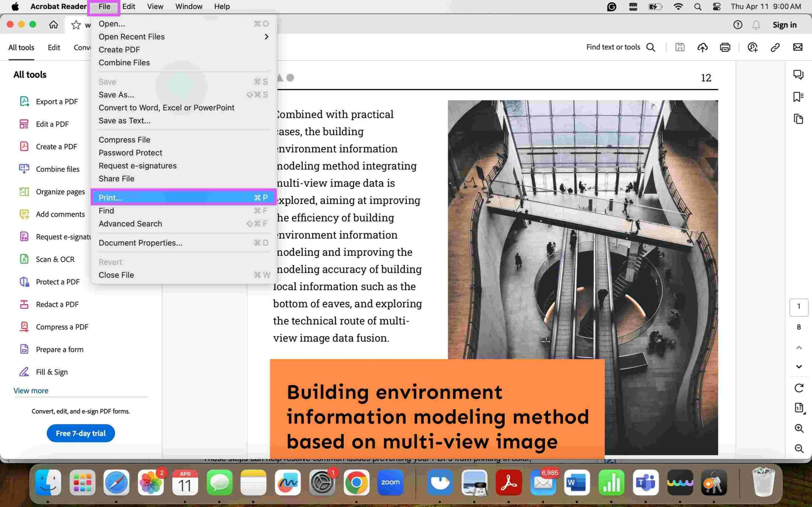
Task: Click the Free 7-day trial button
Action: [x=80, y=433]
